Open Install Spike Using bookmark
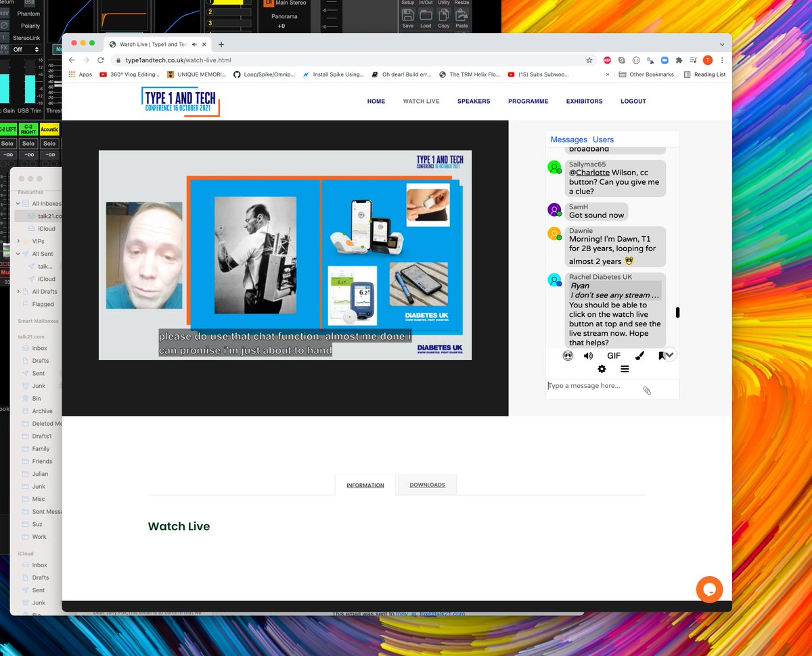Viewport: 812px width, 656px height. pos(334,74)
